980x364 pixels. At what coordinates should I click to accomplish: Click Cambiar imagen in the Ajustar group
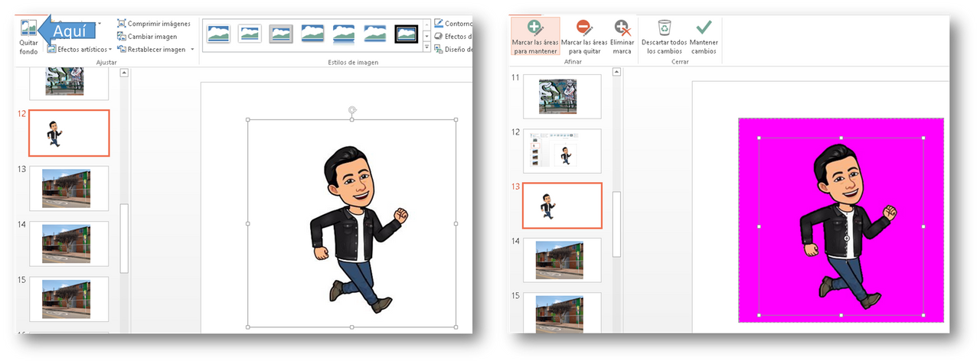coord(147,36)
